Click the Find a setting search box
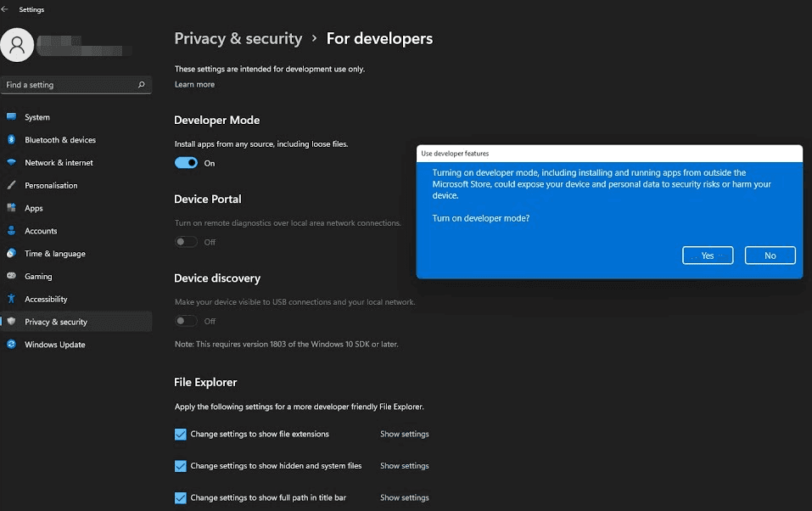 (76, 85)
